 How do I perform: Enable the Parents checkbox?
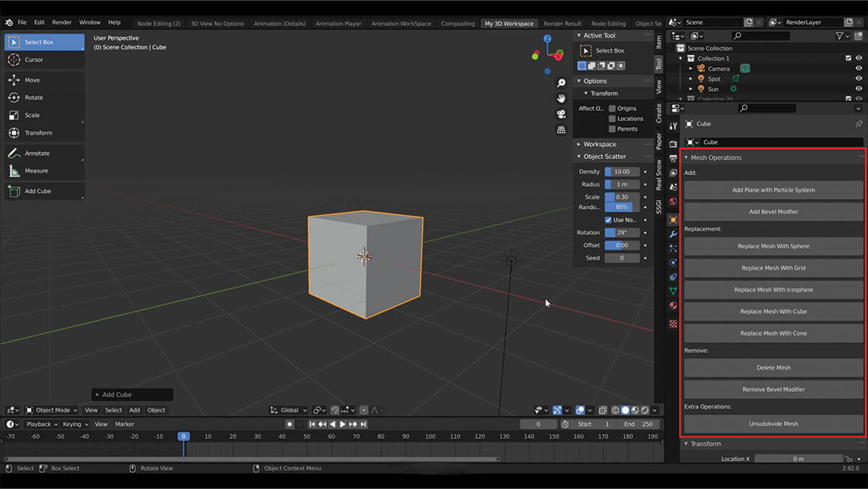[x=612, y=129]
